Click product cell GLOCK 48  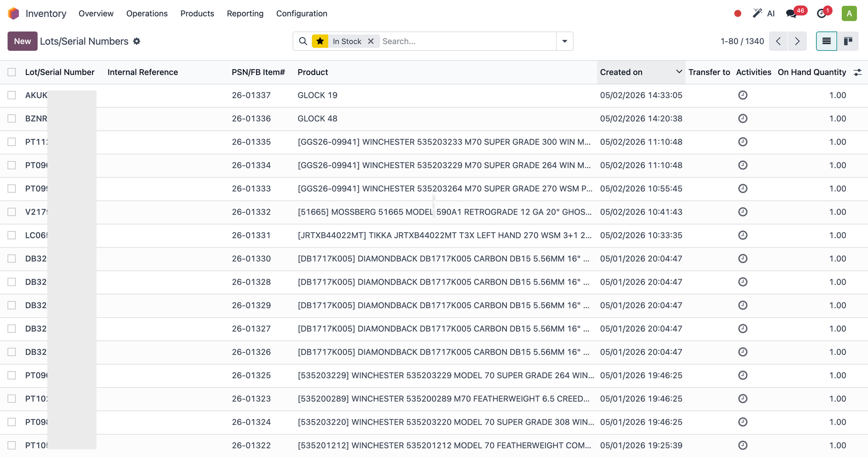tap(317, 119)
